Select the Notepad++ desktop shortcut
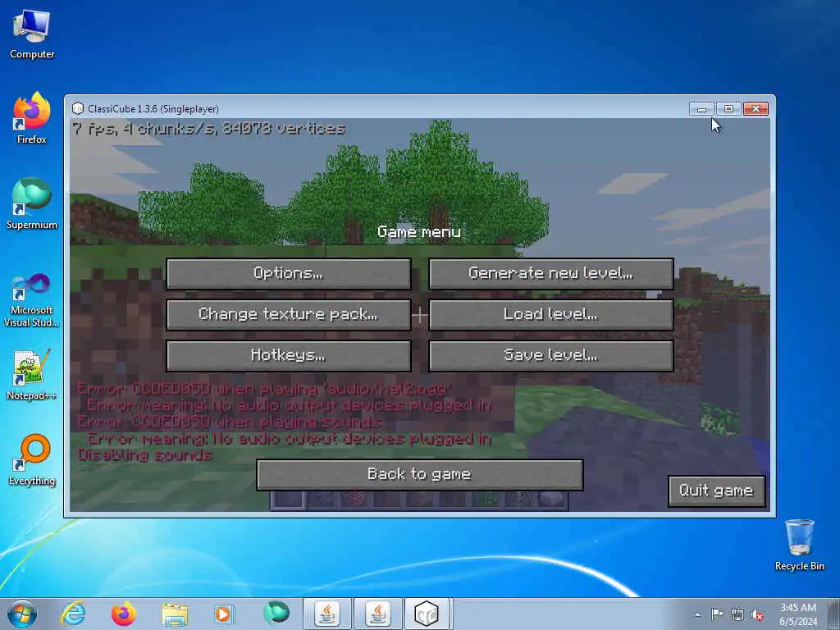Image resolution: width=840 pixels, height=630 pixels. (32, 375)
